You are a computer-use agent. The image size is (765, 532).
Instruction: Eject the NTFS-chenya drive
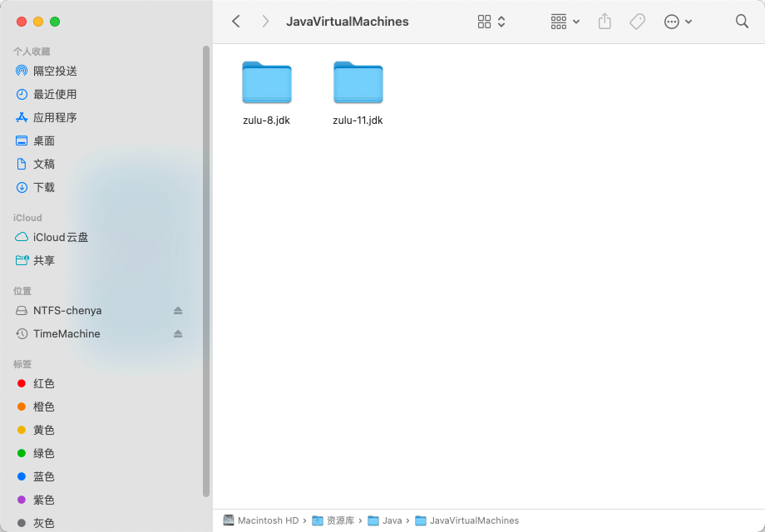[178, 311]
